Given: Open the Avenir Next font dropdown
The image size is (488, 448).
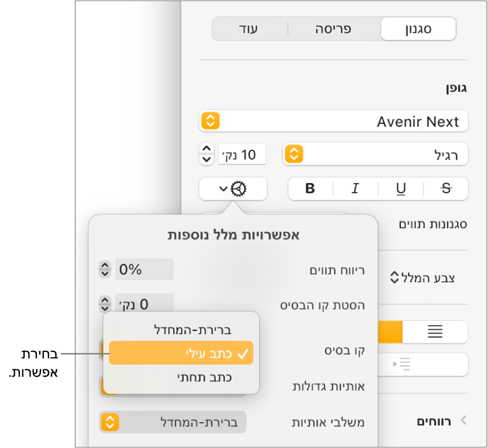Looking at the screenshot, I should tap(333, 121).
